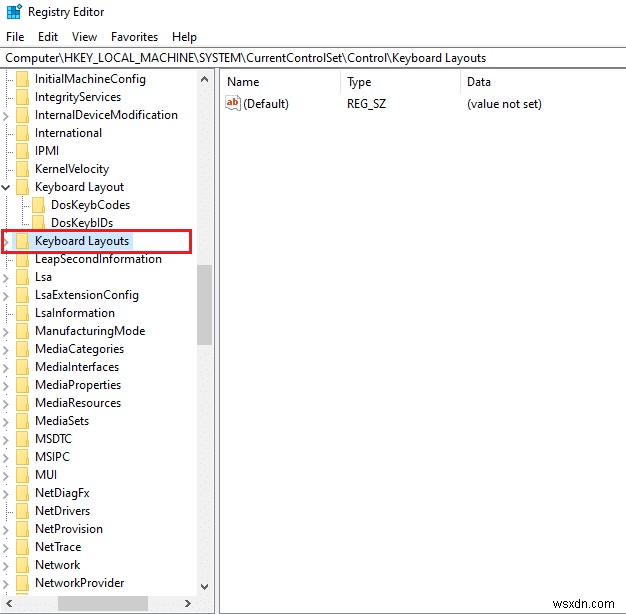Collapse the Keyboard Layout key

pyautogui.click(x=6, y=187)
